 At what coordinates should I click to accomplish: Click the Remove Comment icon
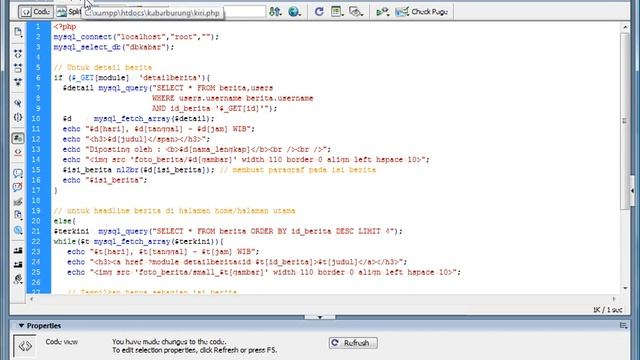click(18, 187)
